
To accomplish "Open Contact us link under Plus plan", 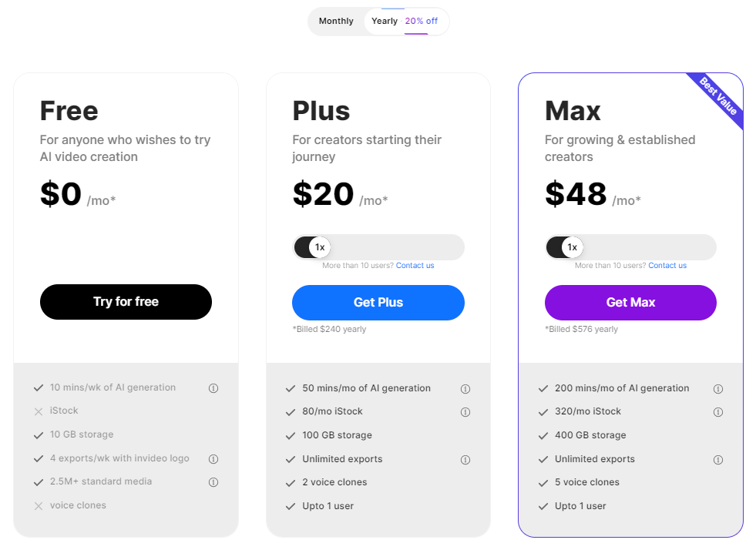I will 415,265.
